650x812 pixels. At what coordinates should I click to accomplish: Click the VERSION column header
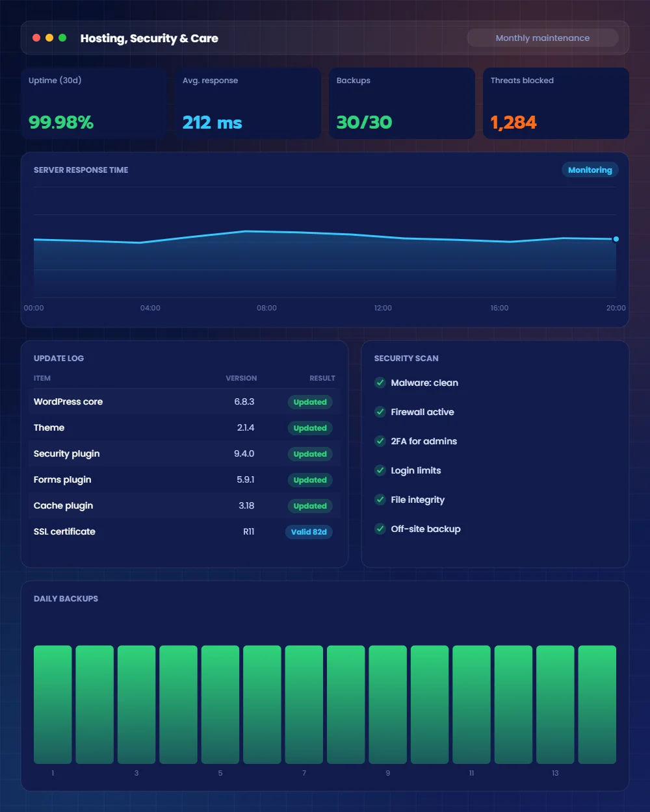point(241,378)
